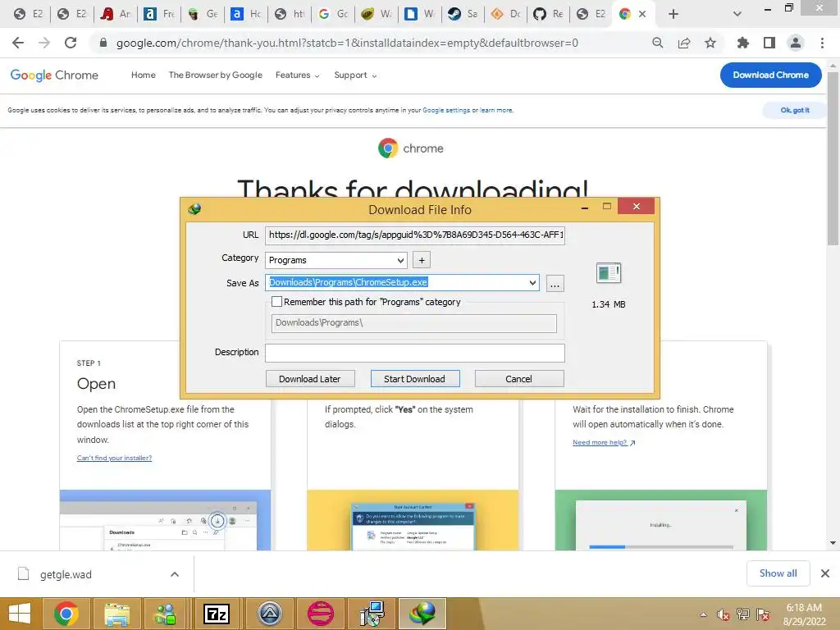The width and height of the screenshot is (840, 630).
Task: Click the padlock site info icon
Action: tap(103, 43)
